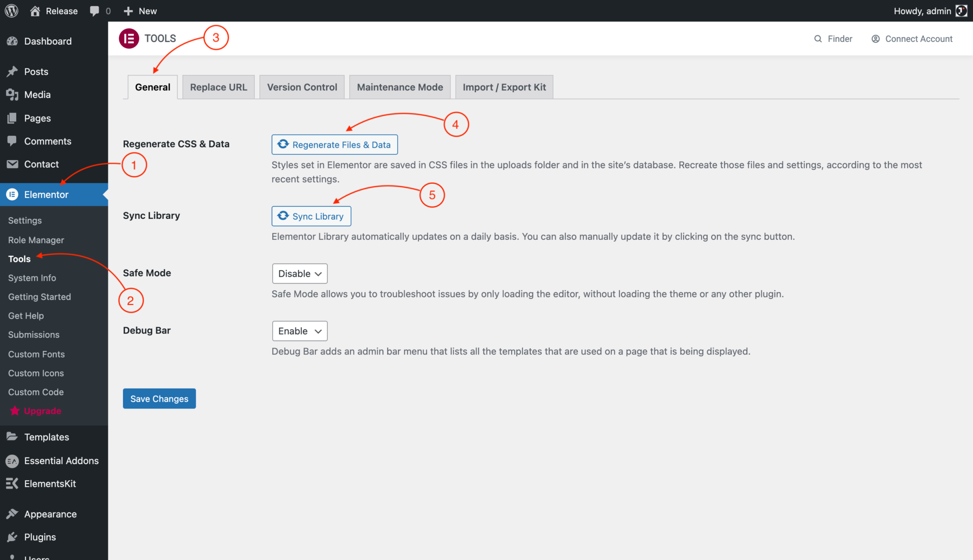Click the WordPress logo in the admin bar

[x=11, y=10]
